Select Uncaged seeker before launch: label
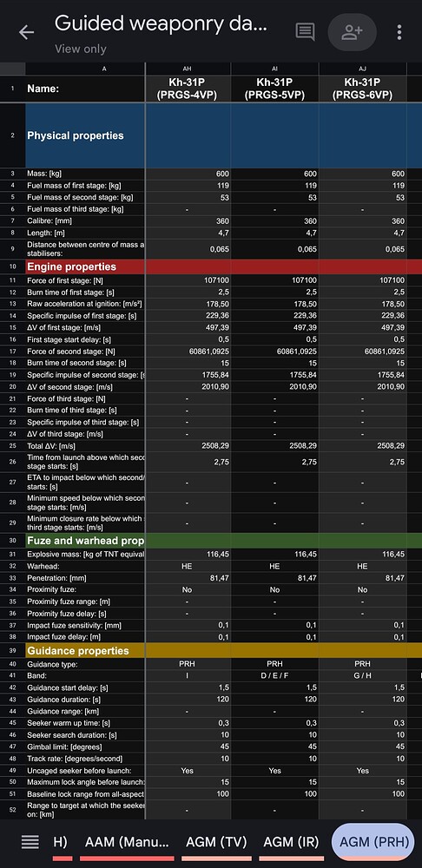Image resolution: width=422 pixels, height=868 pixels. click(85, 771)
